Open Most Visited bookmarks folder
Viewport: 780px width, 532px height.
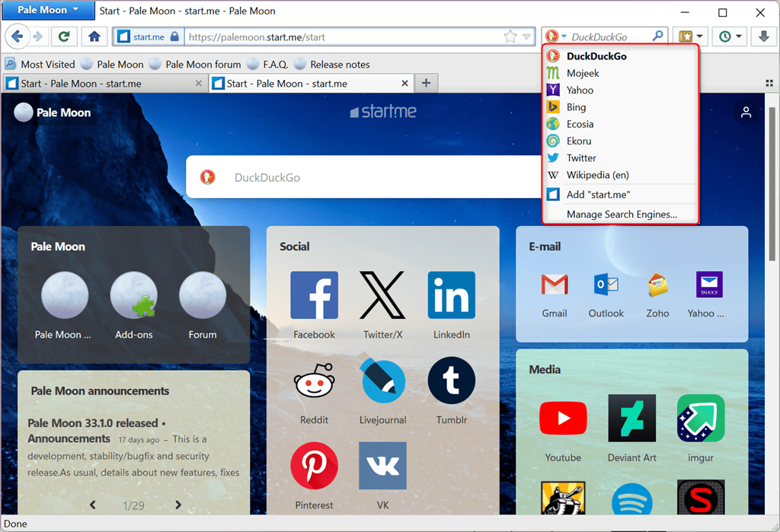[40, 64]
